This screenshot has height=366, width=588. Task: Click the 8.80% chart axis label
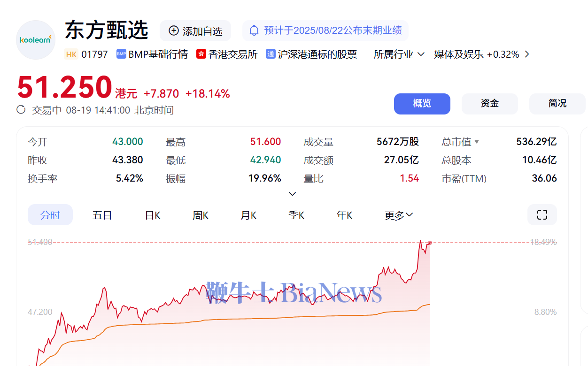pos(546,312)
